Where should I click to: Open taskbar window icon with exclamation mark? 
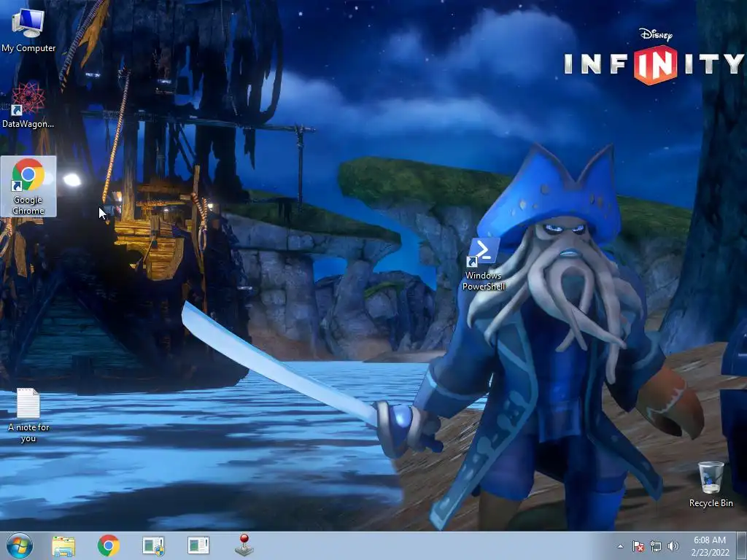[198, 545]
